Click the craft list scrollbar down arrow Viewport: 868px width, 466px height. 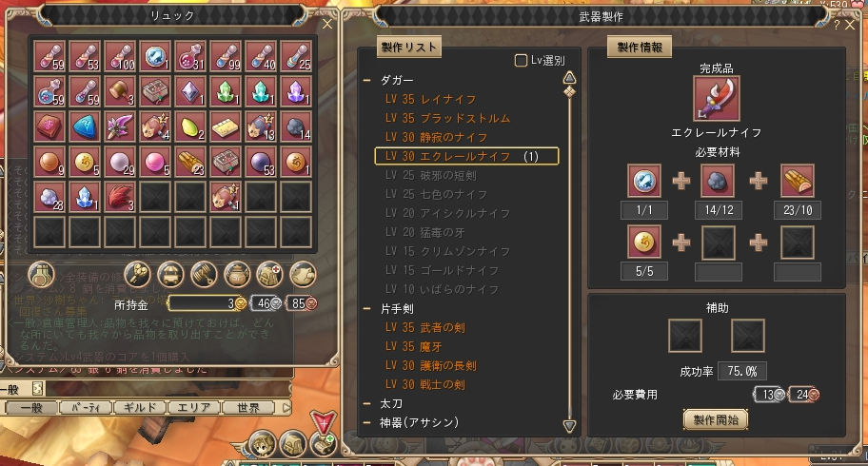[569, 426]
